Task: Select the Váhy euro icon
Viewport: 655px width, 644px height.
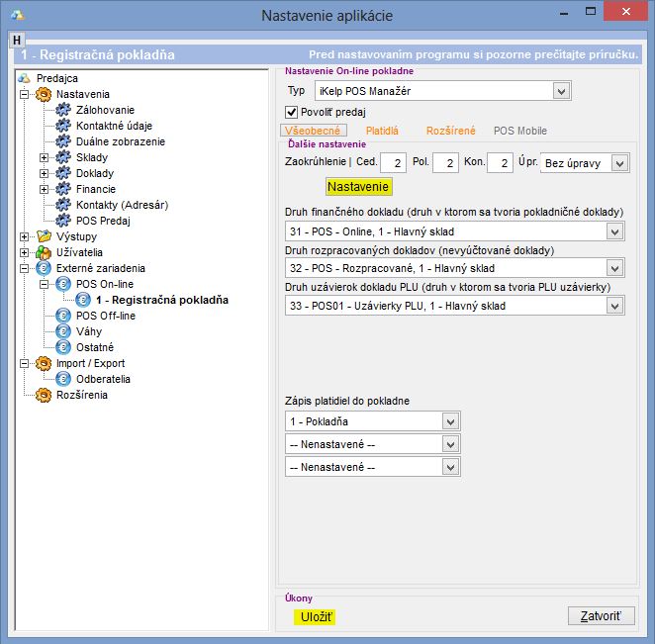Action: 64,331
